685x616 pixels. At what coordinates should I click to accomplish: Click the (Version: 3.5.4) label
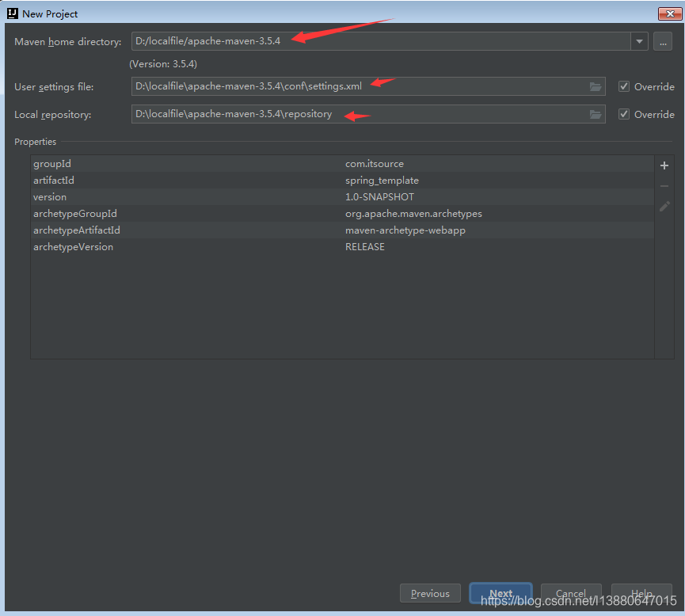tap(163, 64)
